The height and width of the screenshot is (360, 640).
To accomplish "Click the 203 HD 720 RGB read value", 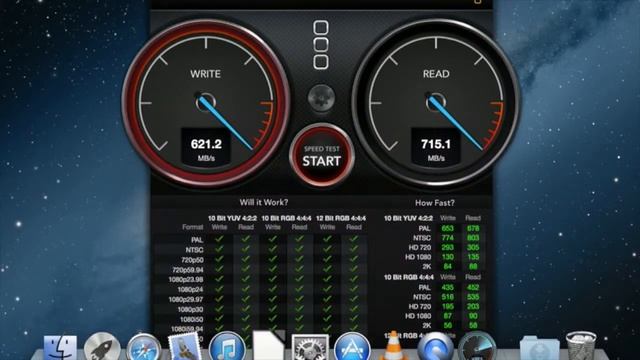I will click(x=473, y=307).
